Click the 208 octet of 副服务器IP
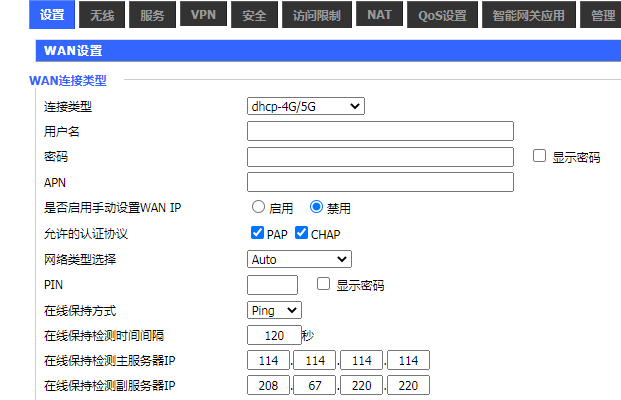 coord(268,385)
